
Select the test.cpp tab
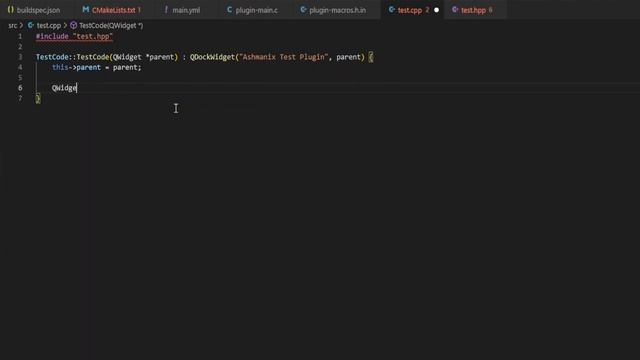pyautogui.click(x=412, y=10)
